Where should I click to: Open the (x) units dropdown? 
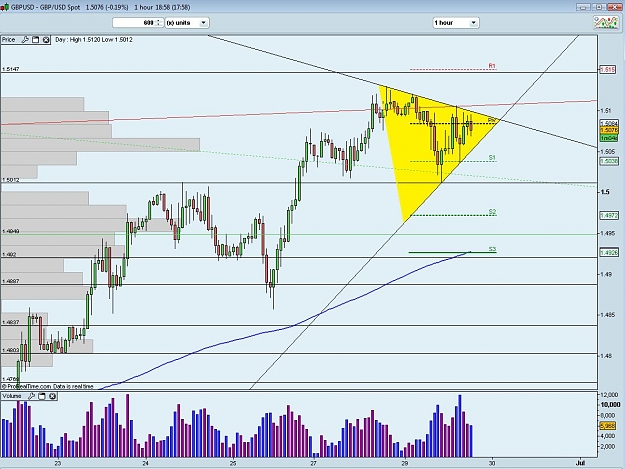pyautogui.click(x=187, y=23)
